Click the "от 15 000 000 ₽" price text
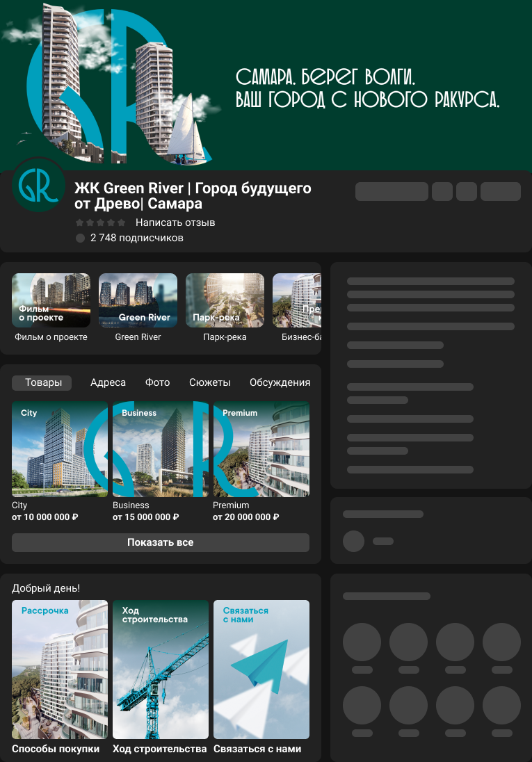 [146, 517]
